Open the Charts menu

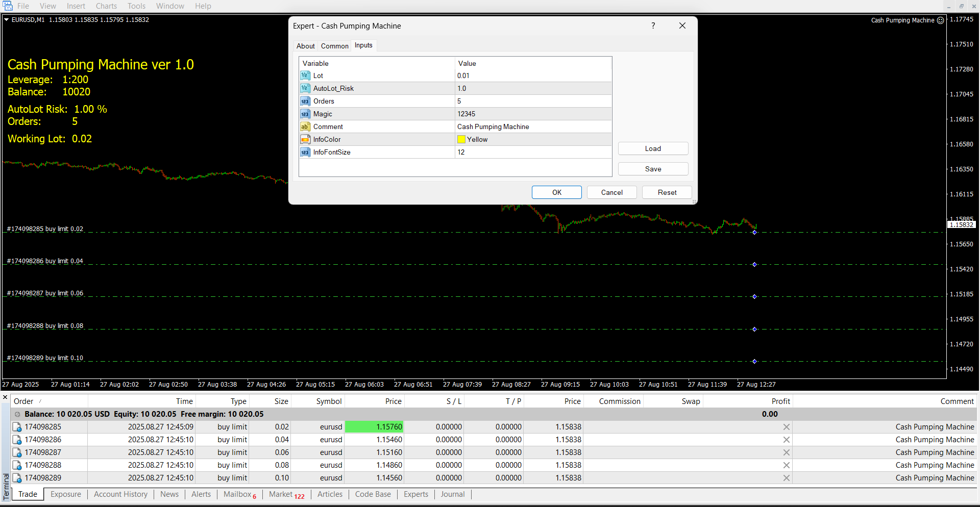[x=106, y=6]
